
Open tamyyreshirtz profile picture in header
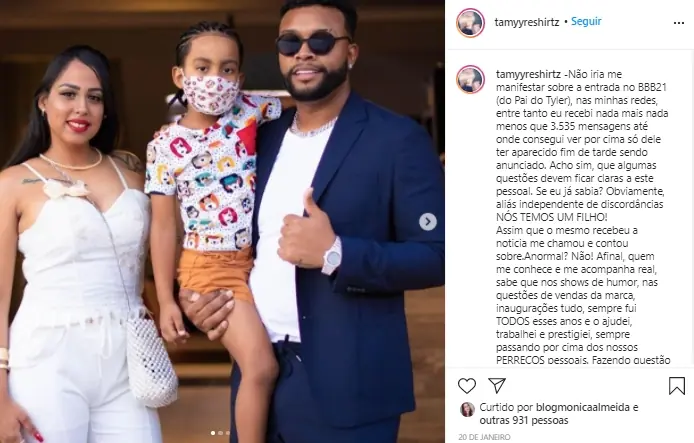[470, 23]
